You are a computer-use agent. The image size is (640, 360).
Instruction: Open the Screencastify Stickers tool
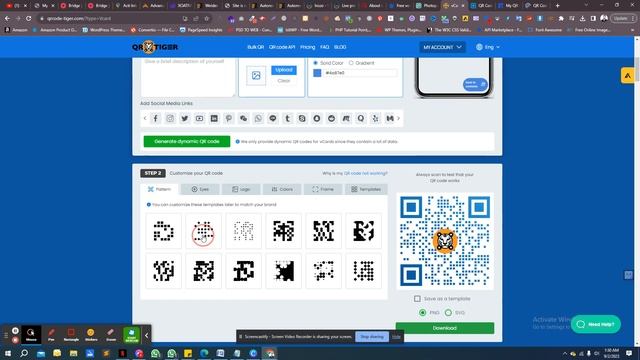coord(91,334)
